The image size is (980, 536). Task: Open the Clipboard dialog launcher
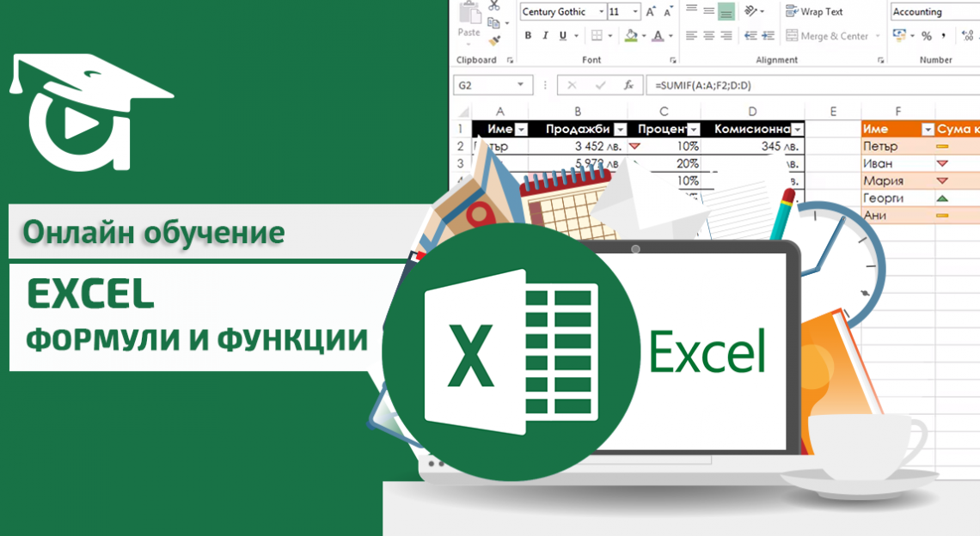coord(510,60)
